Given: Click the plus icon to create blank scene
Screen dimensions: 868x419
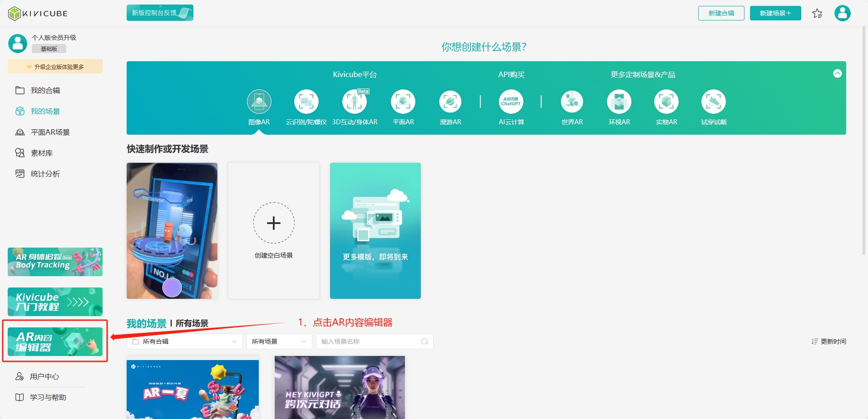Looking at the screenshot, I should tap(274, 223).
